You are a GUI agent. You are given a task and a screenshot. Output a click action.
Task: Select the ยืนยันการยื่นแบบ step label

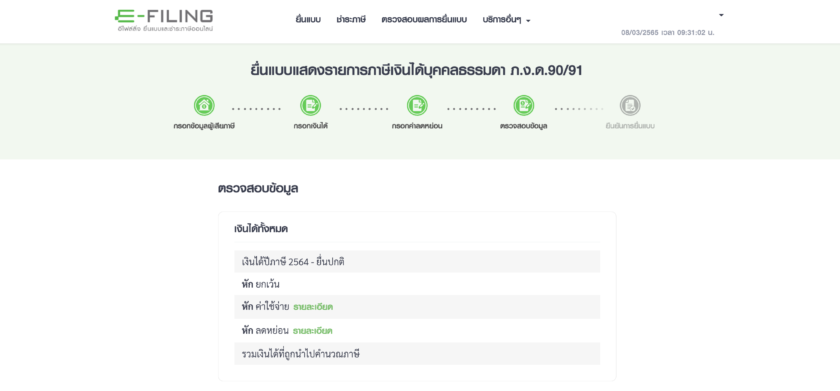pyautogui.click(x=630, y=126)
